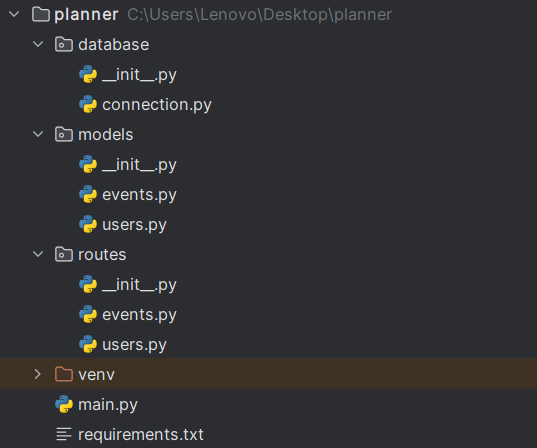Select the routes folder name

coord(102,255)
